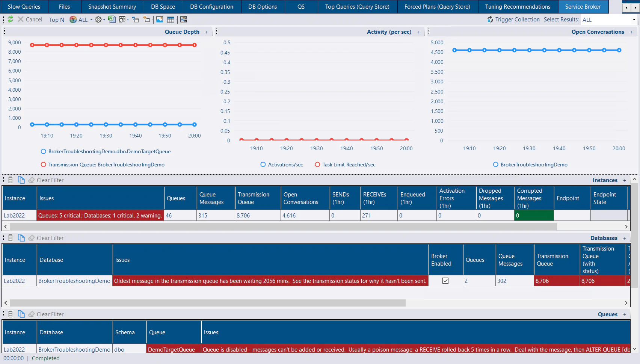
Task: Open the Tuning Recommendations tab
Action: (x=518, y=7)
